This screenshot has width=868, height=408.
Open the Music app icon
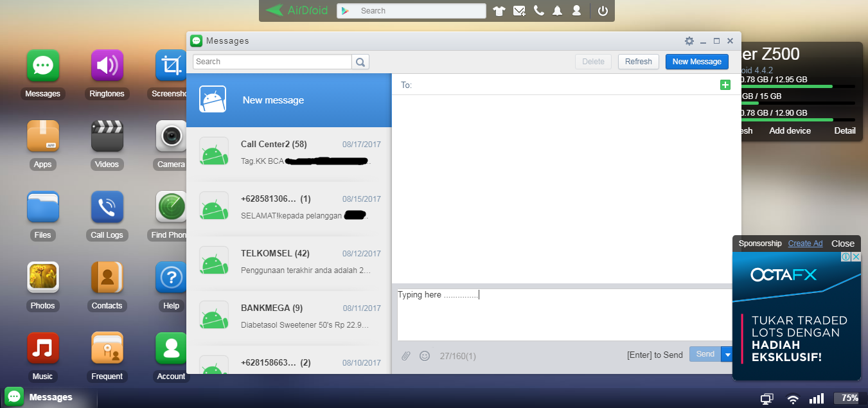[43, 349]
